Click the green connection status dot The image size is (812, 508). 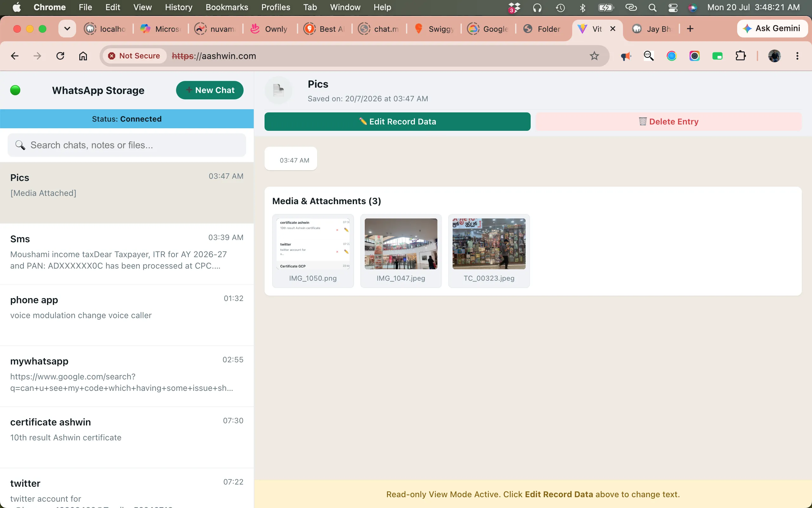click(16, 90)
